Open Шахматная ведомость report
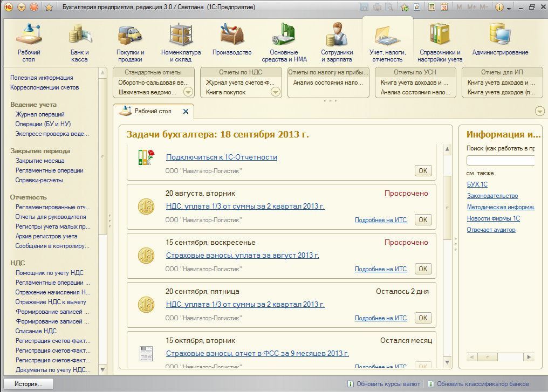The height and width of the screenshot is (392, 548). [x=147, y=92]
